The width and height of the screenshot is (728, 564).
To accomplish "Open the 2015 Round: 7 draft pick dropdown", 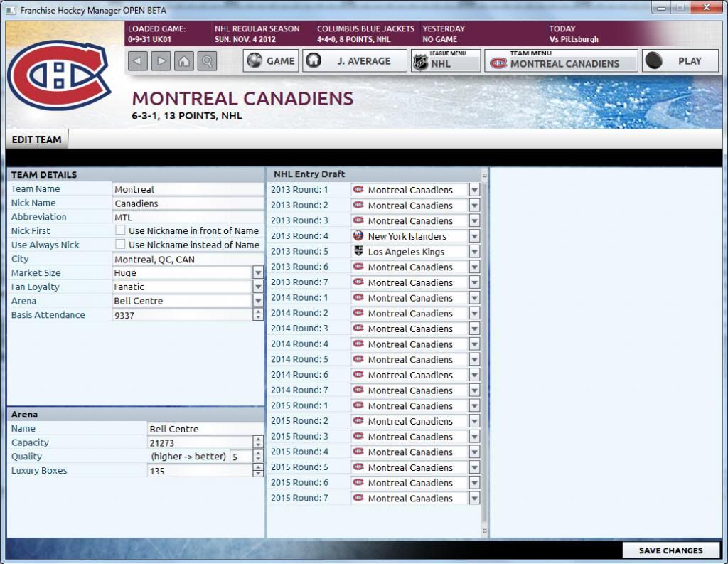I will coord(474,498).
